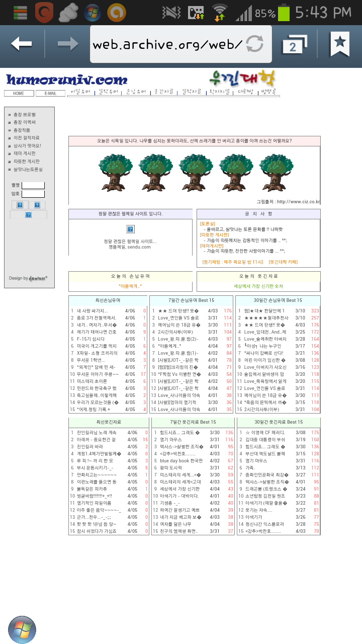Screen dimensions: 362x644
Task: Open the 이달유머 menu tab
Action: (x=80, y=92)
